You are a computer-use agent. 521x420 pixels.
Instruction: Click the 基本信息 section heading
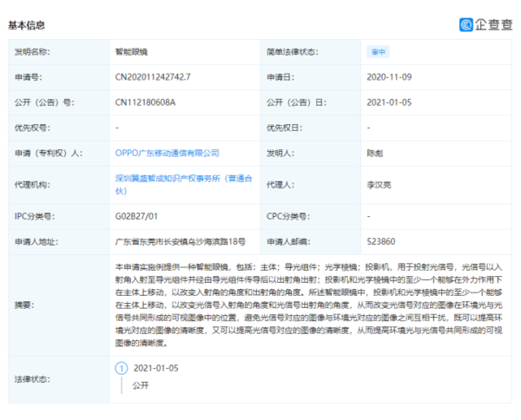pos(26,25)
